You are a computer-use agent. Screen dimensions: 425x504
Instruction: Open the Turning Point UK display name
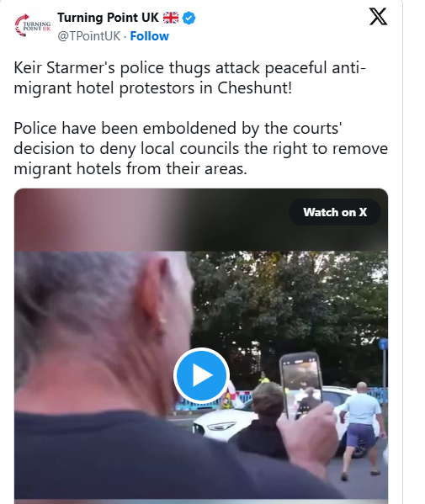[x=108, y=18]
